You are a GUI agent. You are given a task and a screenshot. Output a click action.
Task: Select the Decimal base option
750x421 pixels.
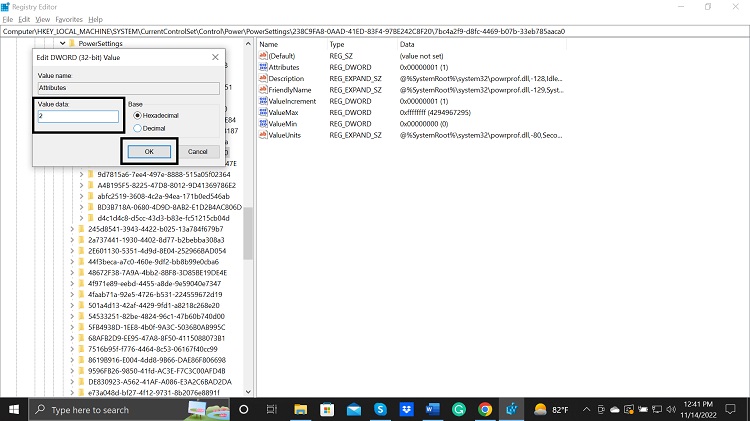pos(138,128)
